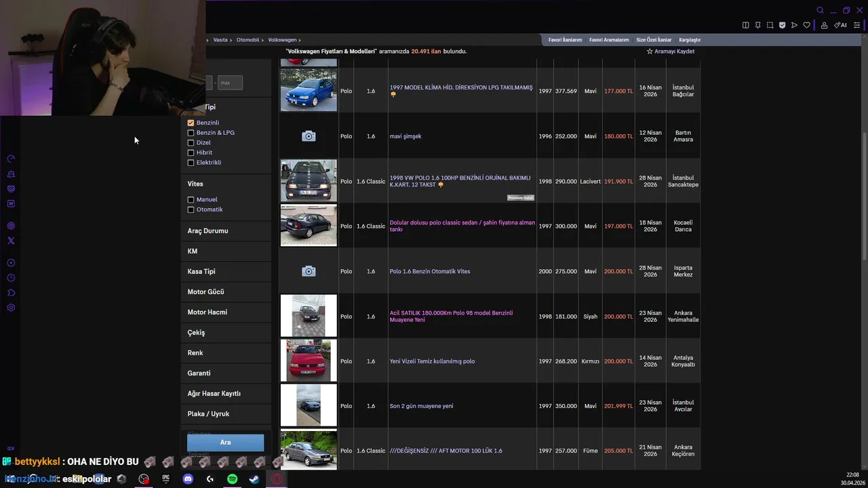Screen dimensions: 868x488
Task: Open GX Control speedometer in sidebar
Action: [x=11, y=159]
